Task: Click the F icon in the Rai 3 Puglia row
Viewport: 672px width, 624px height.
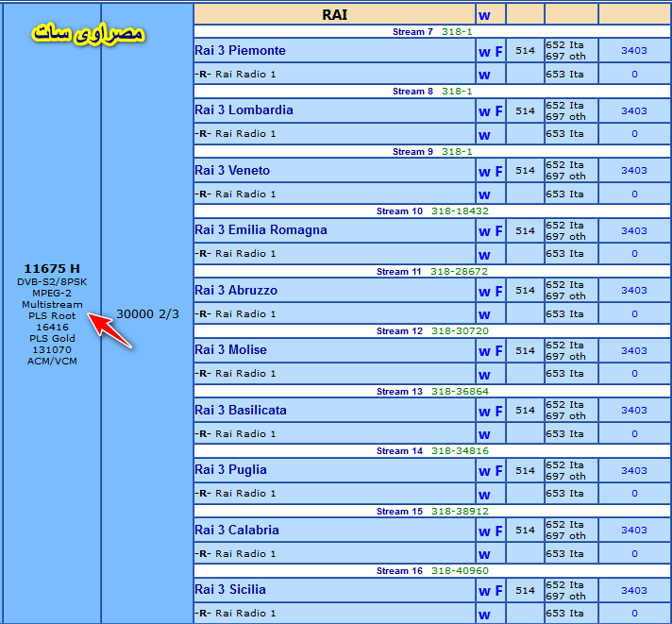Action: click(498, 471)
